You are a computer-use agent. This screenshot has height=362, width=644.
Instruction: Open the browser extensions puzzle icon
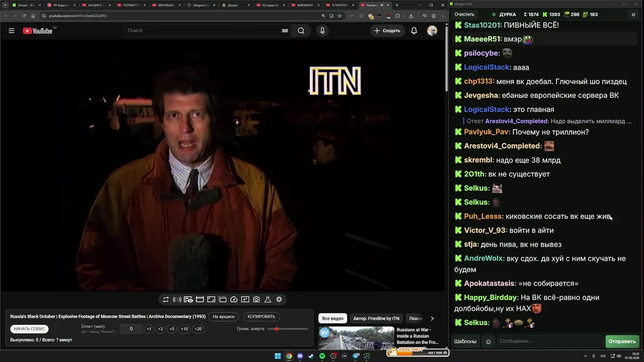tap(397, 16)
